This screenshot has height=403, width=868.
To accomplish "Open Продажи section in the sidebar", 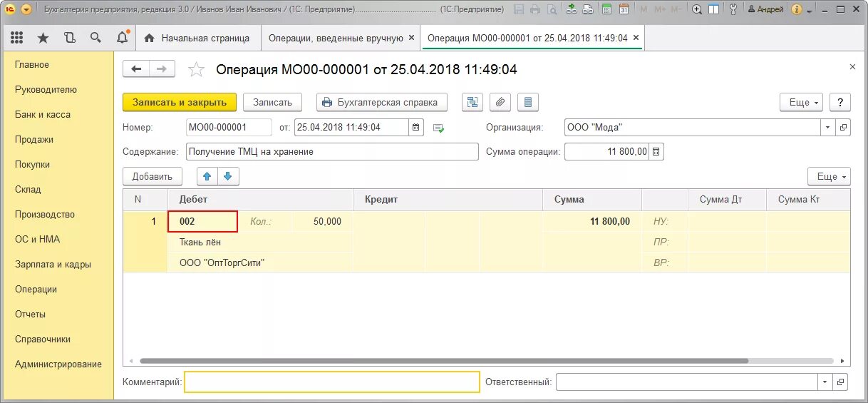I will 34,140.
